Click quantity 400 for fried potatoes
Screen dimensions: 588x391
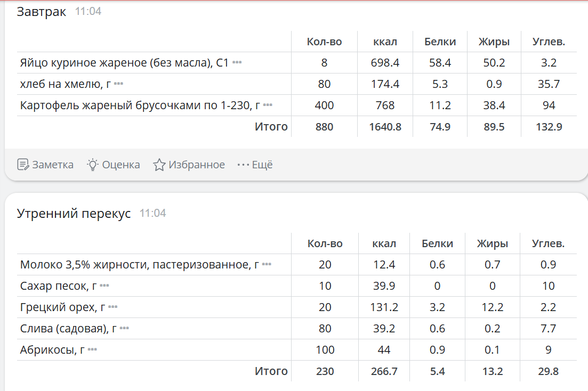point(324,105)
